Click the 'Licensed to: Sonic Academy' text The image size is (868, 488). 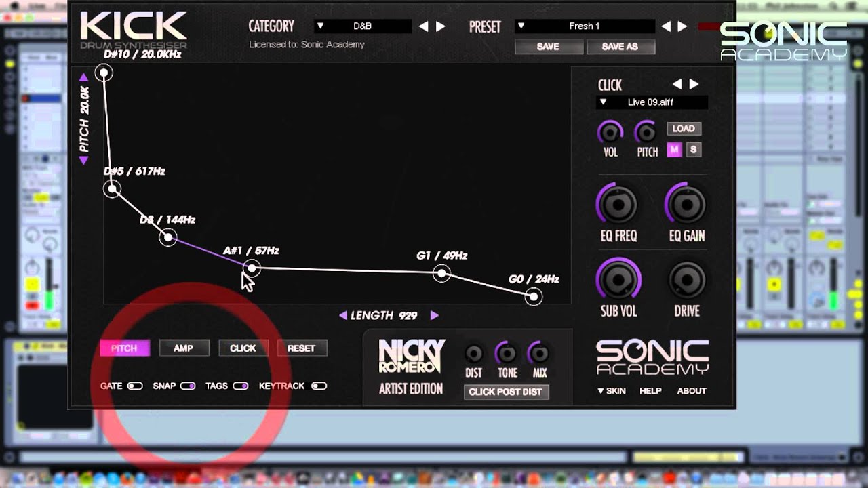click(307, 45)
